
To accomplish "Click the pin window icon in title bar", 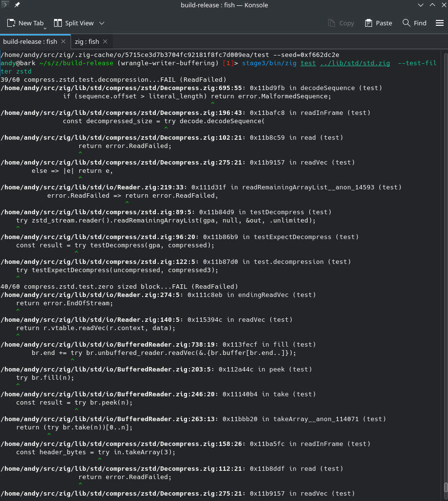I will [x=17, y=5].
